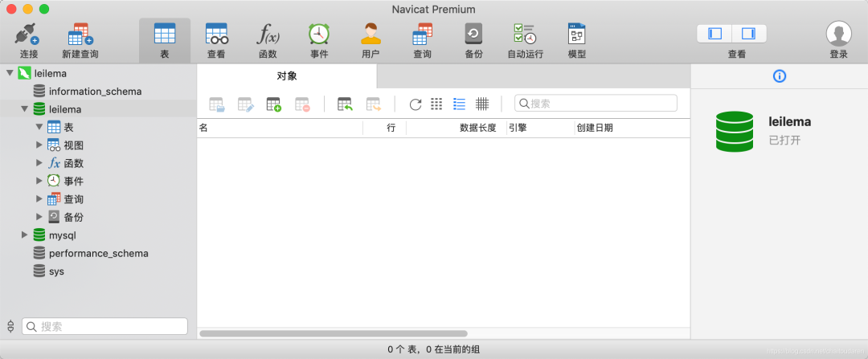Collapse the leilema database node
The image size is (868, 359).
24,109
